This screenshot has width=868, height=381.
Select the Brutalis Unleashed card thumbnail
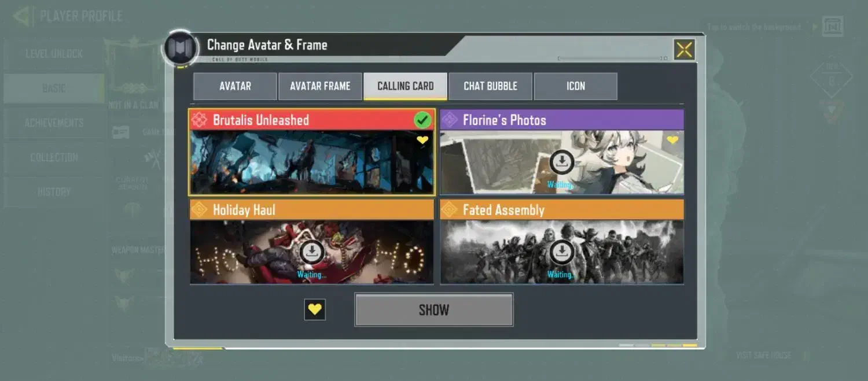click(x=312, y=162)
